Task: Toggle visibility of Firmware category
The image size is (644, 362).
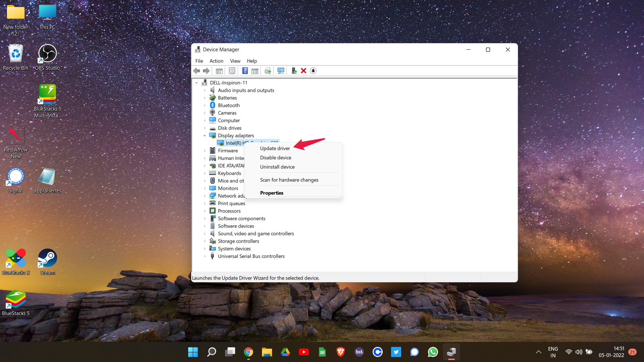Action: point(205,150)
